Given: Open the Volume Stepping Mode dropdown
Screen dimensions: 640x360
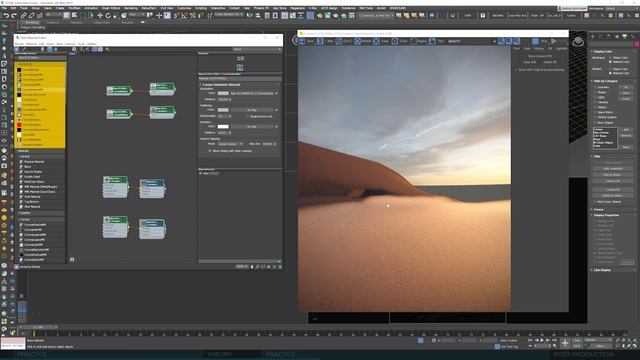Looking at the screenshot, I should [x=230, y=144].
